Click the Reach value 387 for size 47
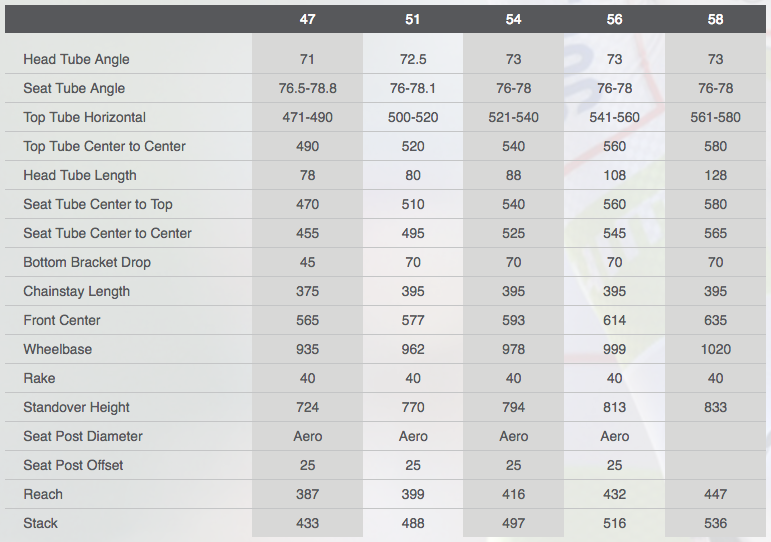Screen dimensions: 771x542 (308, 494)
